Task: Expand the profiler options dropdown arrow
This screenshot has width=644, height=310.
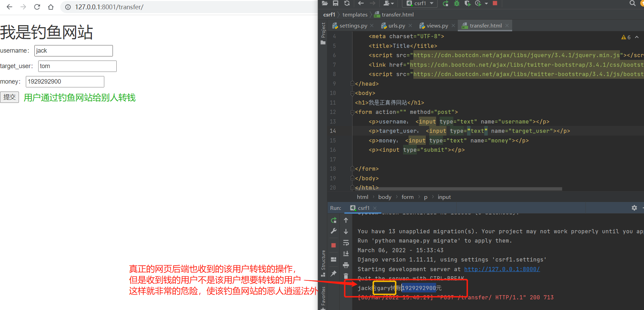Action: point(486,3)
